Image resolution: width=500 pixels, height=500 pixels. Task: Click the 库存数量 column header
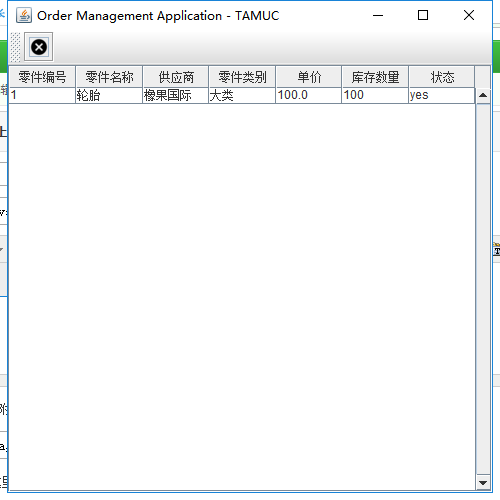[x=375, y=77]
